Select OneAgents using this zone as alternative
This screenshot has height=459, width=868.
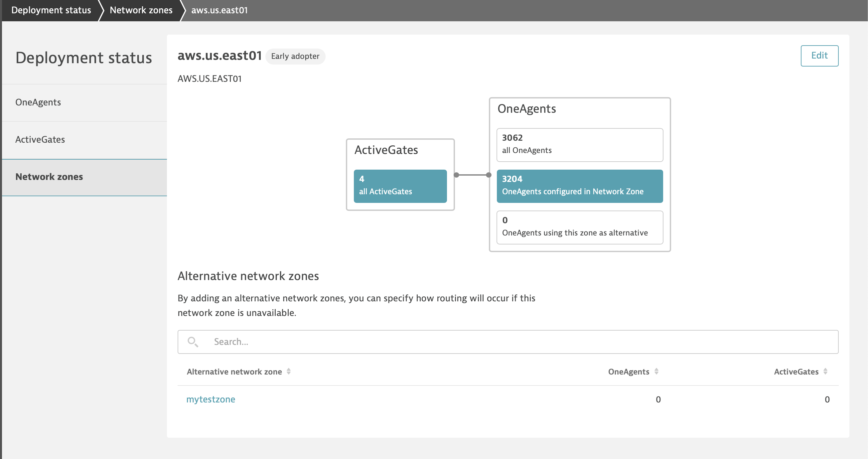point(580,227)
